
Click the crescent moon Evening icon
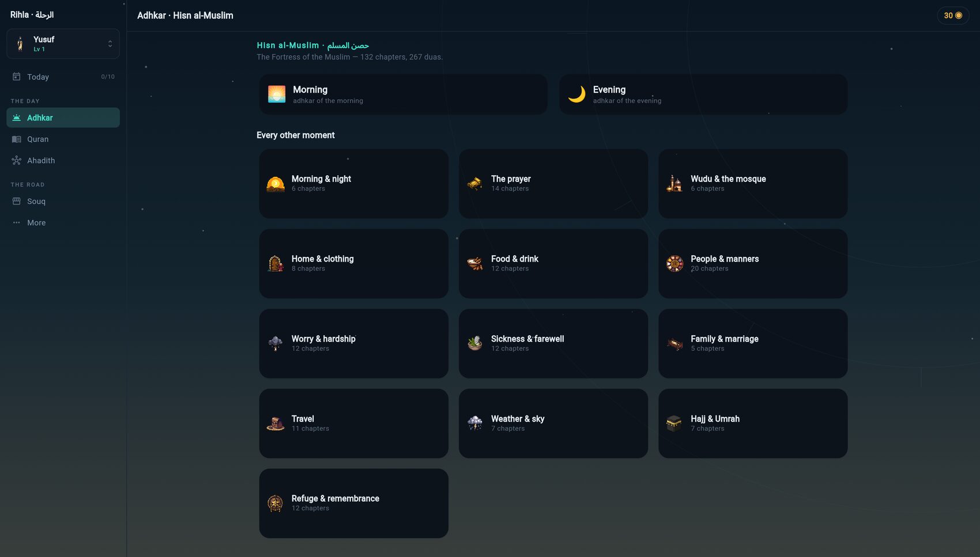(576, 94)
